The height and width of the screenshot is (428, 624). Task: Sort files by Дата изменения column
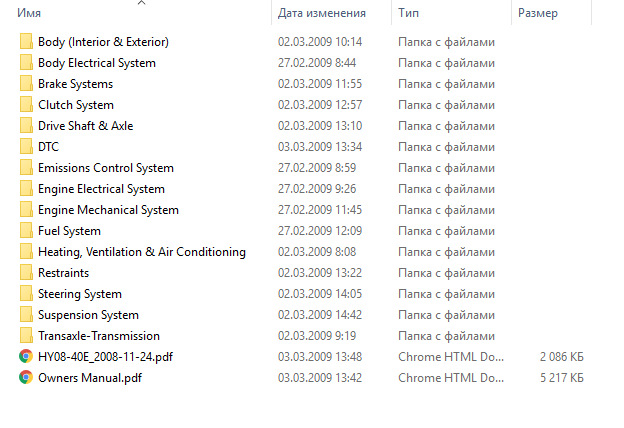point(320,14)
